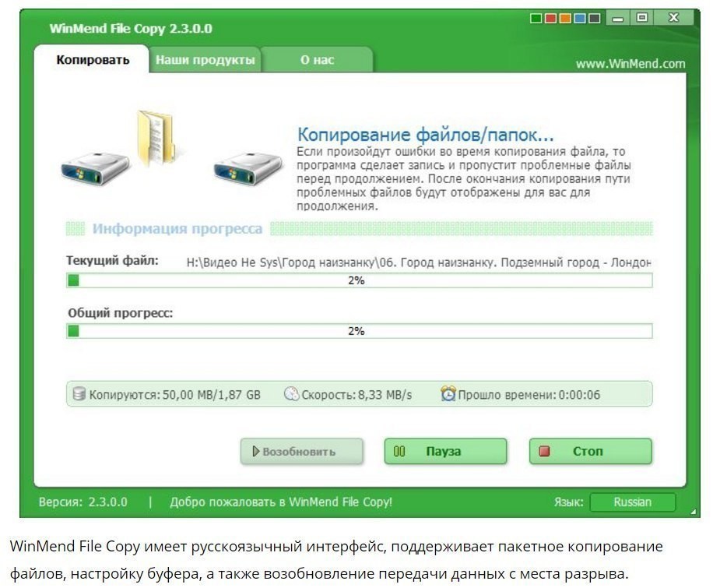The height and width of the screenshot is (588, 713).
Task: Click the source drive icon on the left
Action: point(95,168)
